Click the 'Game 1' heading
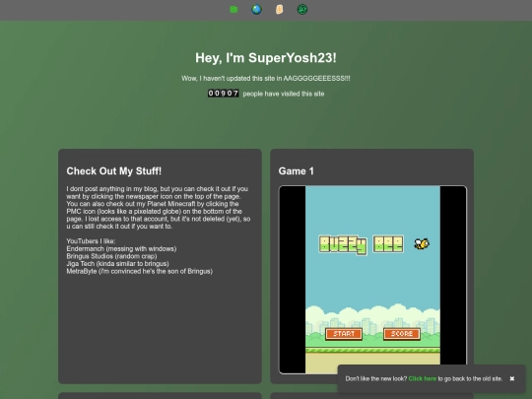The height and width of the screenshot is (399, 532). [297, 171]
